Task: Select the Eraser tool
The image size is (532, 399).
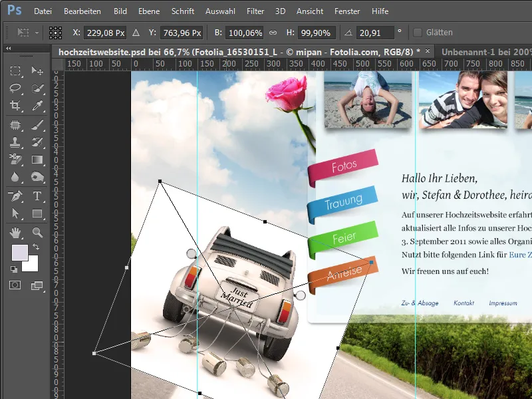Action: tap(15, 160)
